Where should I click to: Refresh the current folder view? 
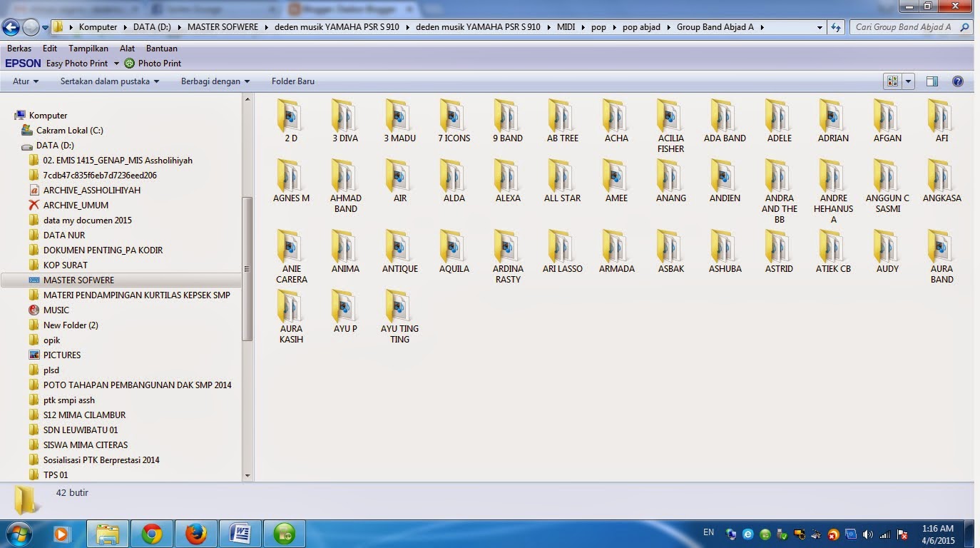tap(837, 27)
